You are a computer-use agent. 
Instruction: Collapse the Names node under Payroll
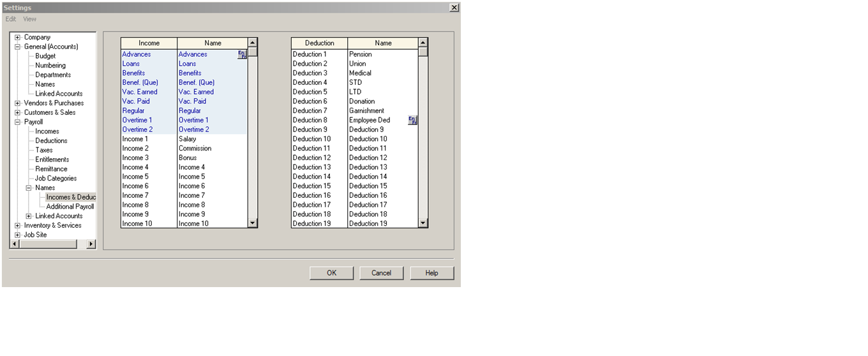[29, 188]
